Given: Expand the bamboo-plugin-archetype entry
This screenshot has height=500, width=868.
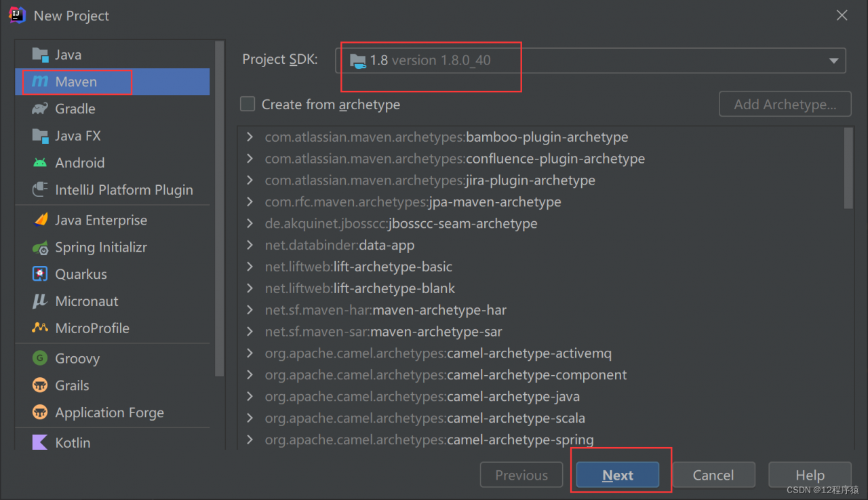Looking at the screenshot, I should click(250, 137).
